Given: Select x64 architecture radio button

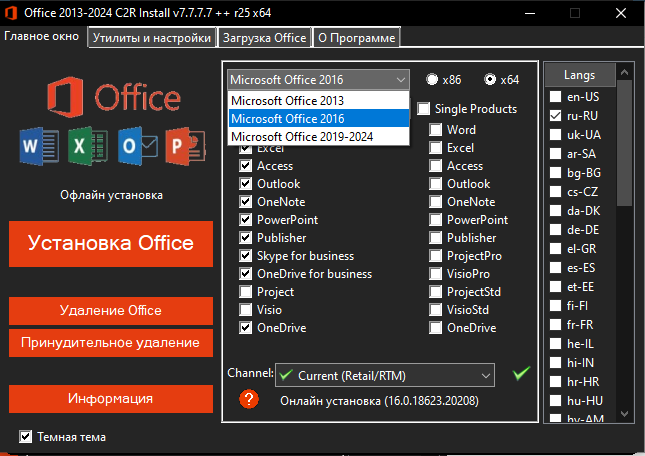Looking at the screenshot, I should point(490,79).
